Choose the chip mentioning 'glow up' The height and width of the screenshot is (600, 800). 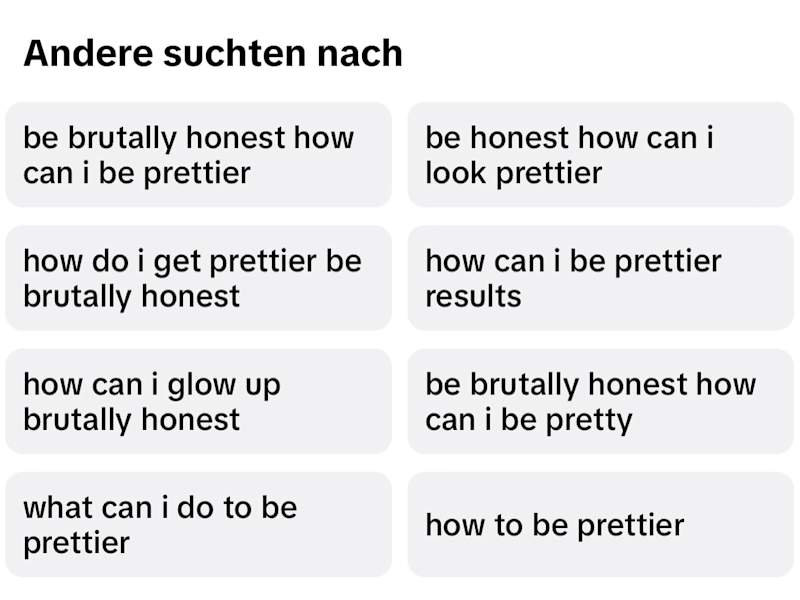(x=198, y=402)
